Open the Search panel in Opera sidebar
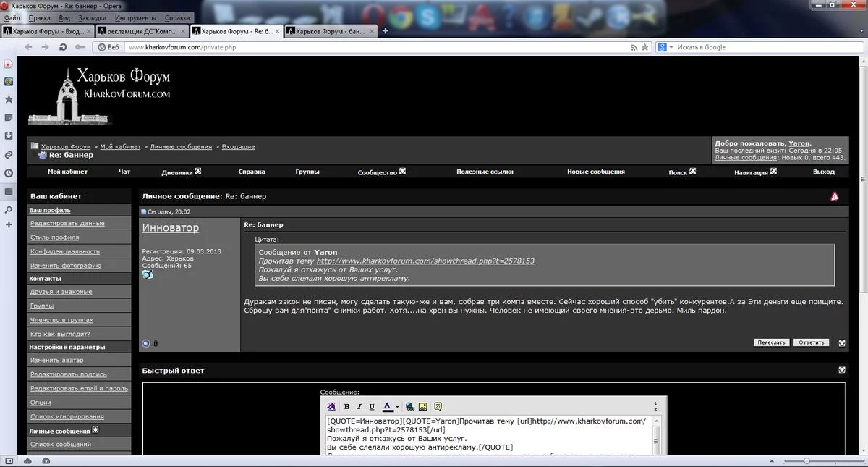868x467 pixels. click(x=8, y=210)
